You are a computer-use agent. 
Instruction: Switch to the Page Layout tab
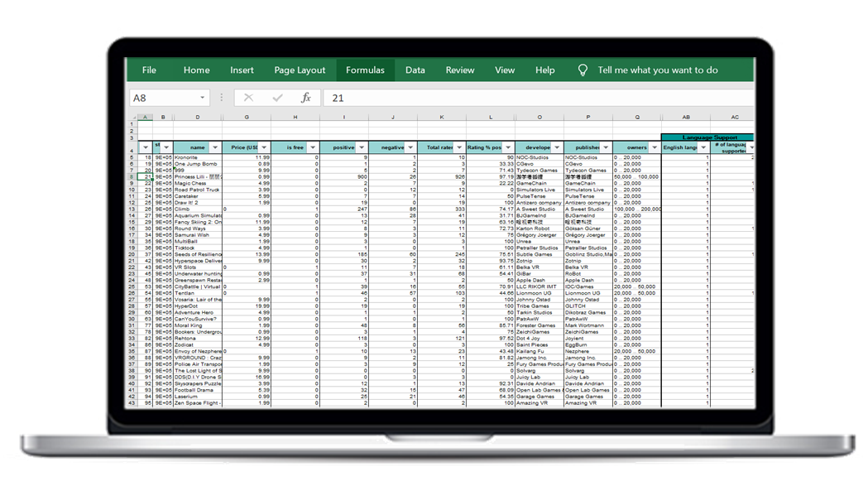pyautogui.click(x=300, y=70)
